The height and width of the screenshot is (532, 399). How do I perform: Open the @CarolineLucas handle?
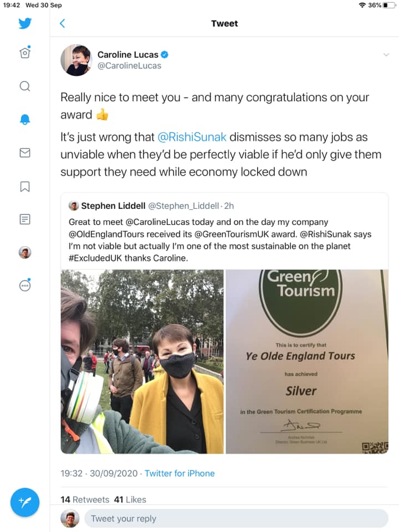[129, 66]
